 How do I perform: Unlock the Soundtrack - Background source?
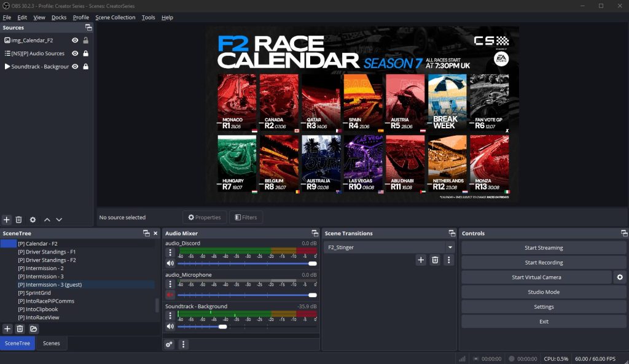[85, 66]
